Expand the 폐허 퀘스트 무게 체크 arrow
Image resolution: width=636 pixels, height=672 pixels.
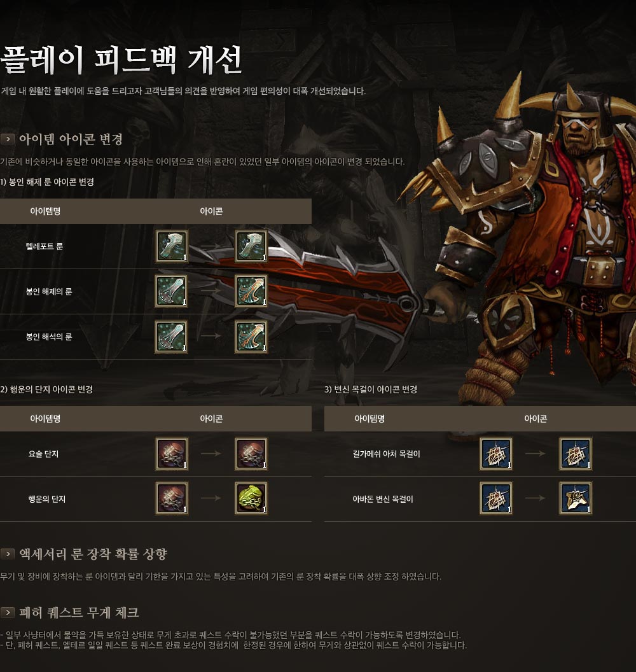point(7,612)
